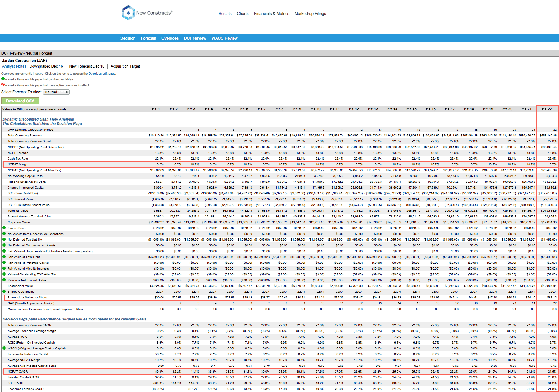
Task: Click the $58.12 value in EY 22
Action: click(552, 297)
